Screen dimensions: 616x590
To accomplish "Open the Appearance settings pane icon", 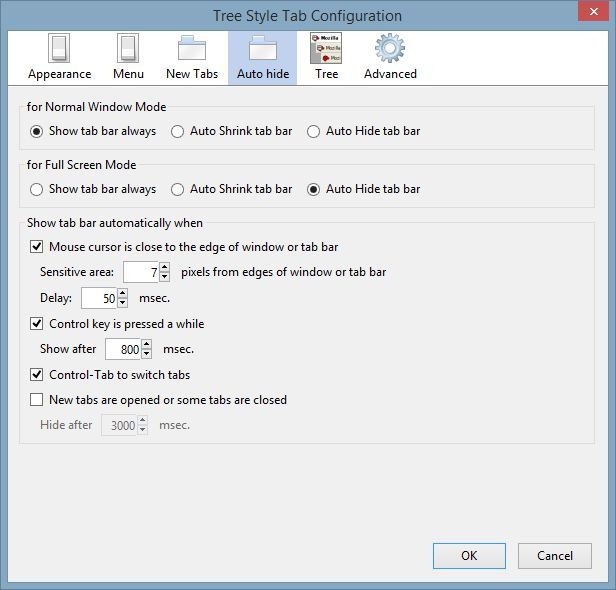I will pos(59,48).
